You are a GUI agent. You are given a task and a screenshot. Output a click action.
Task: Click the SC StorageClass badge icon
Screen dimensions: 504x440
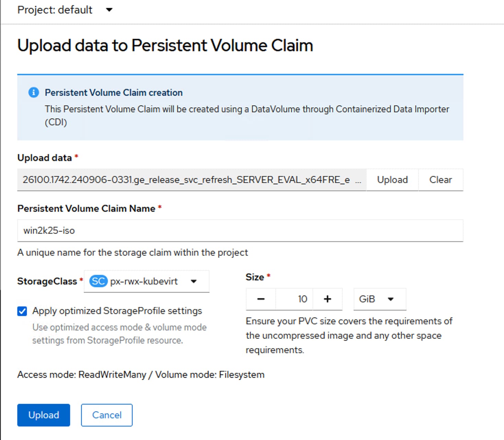[98, 281]
